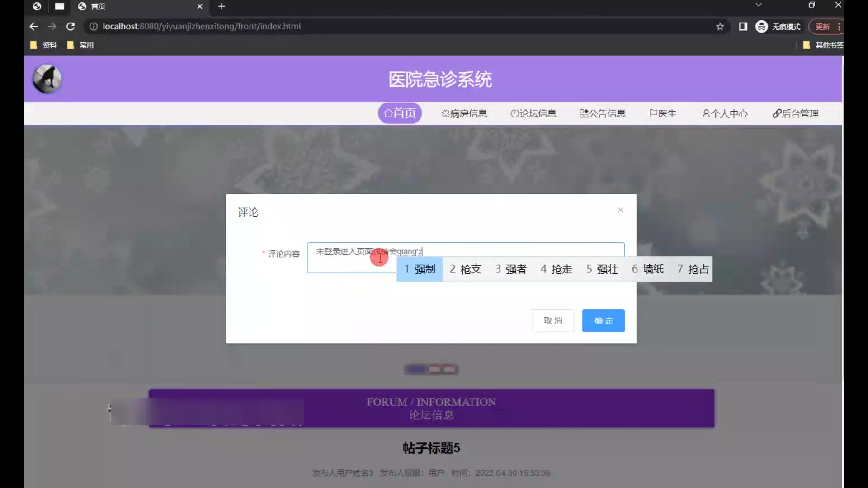Select IME candidate 强制

pyautogui.click(x=420, y=269)
